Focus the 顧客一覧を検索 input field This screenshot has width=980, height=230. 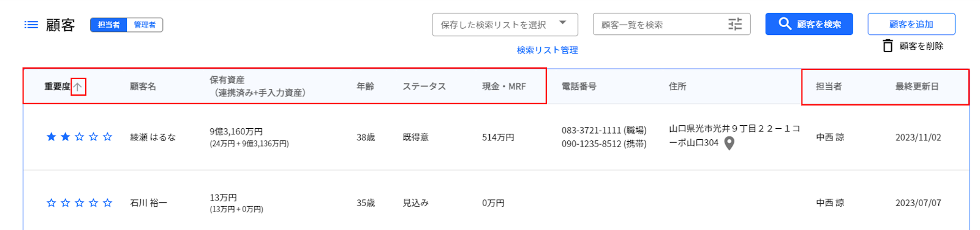pos(661,25)
